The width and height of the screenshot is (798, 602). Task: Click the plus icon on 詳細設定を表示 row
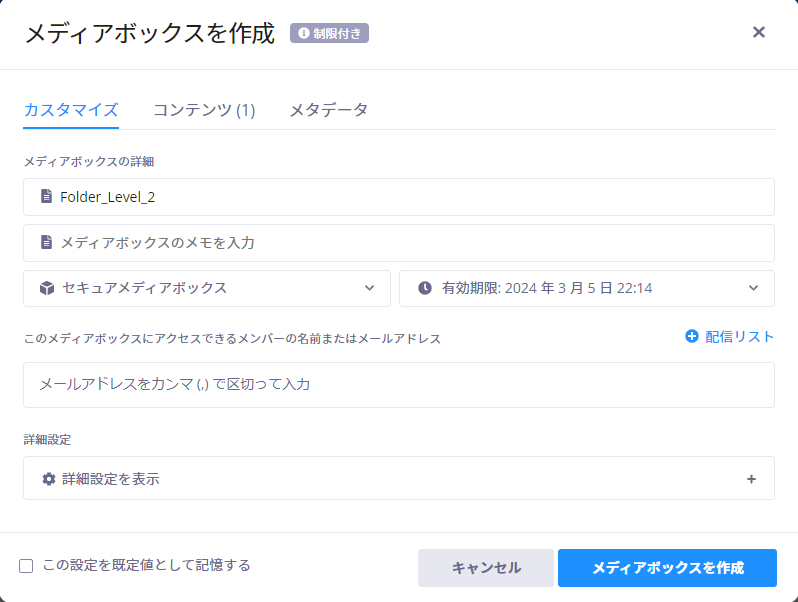click(x=751, y=479)
